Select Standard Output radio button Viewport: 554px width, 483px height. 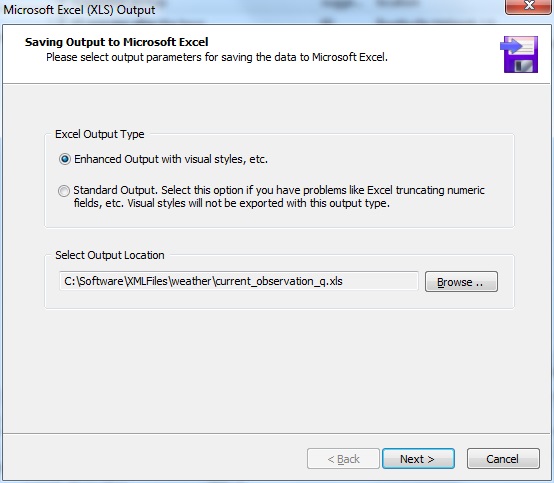click(x=64, y=191)
